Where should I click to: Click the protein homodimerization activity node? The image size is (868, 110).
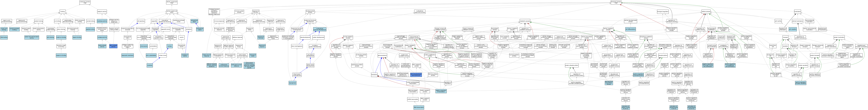32,37
